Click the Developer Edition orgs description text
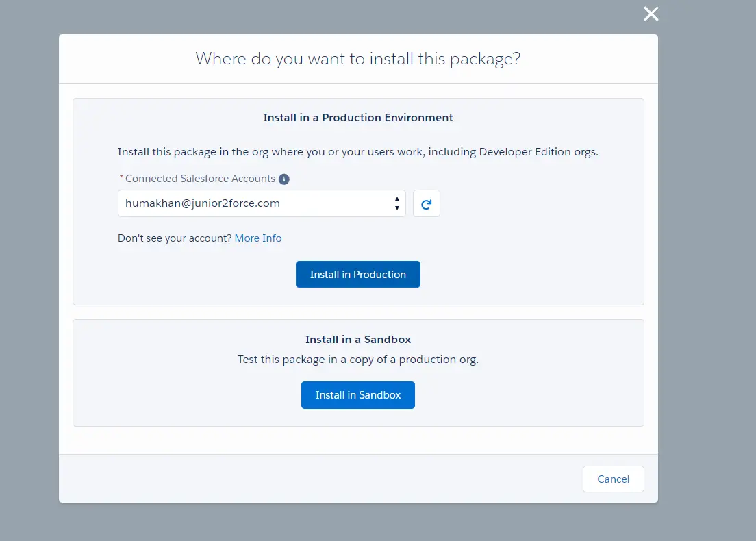Viewport: 756px width, 541px height. pos(358,152)
